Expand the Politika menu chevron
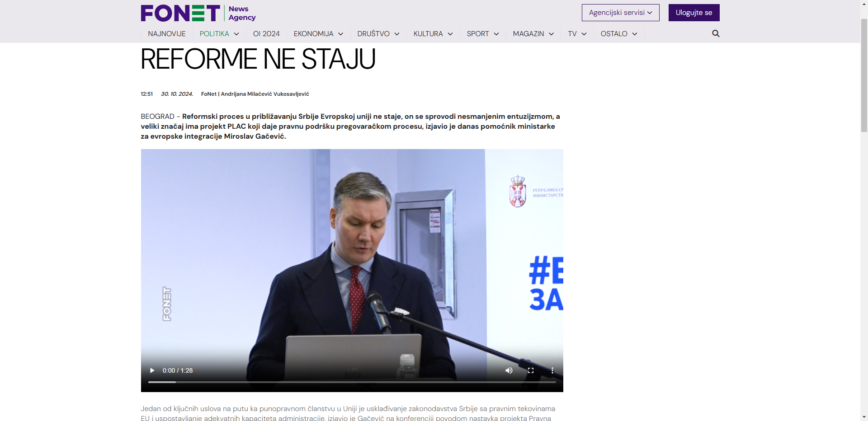The height and width of the screenshot is (421, 868). (x=236, y=34)
